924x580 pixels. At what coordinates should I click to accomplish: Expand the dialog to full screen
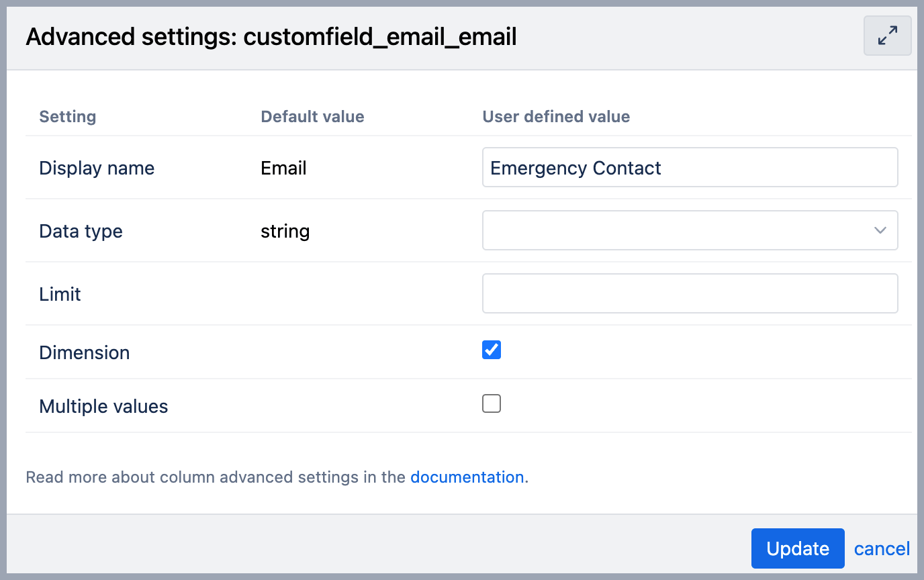(887, 36)
